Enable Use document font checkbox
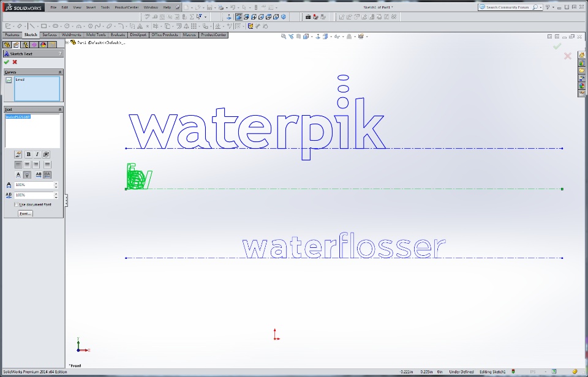This screenshot has width=588, height=377. point(16,204)
